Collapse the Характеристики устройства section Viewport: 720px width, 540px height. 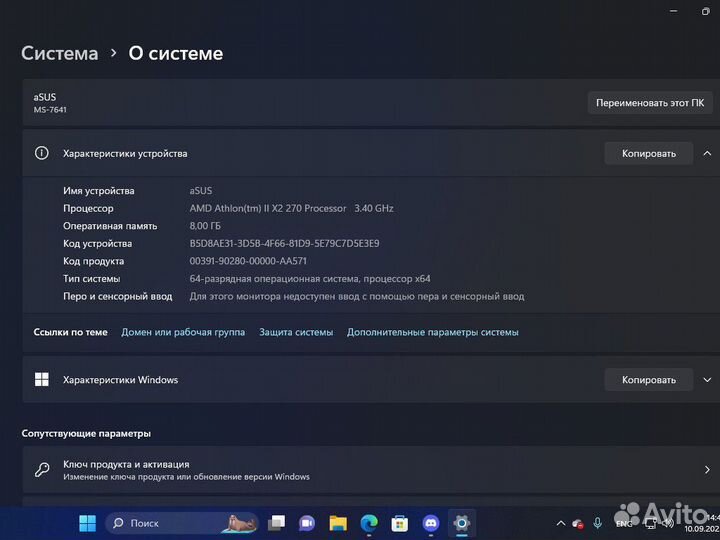(x=707, y=153)
